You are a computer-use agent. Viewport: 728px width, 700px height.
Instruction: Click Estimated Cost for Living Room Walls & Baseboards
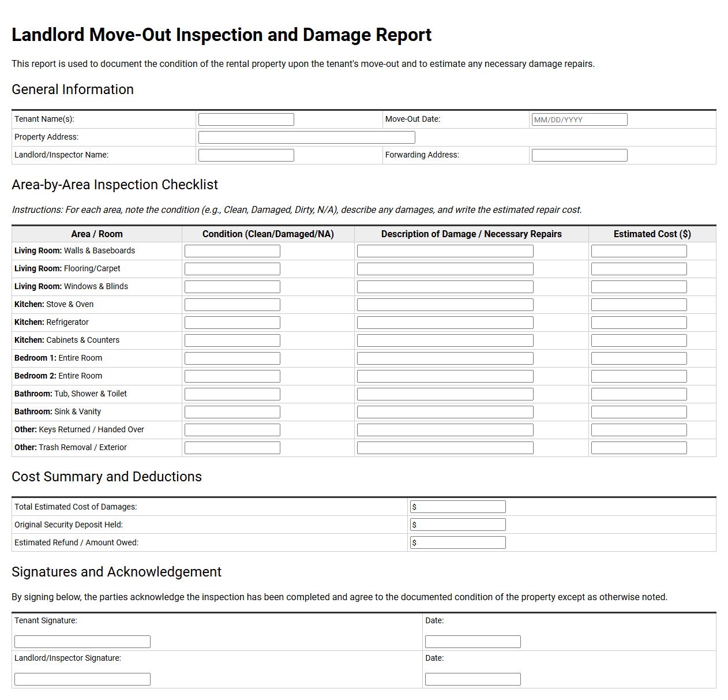click(x=639, y=251)
